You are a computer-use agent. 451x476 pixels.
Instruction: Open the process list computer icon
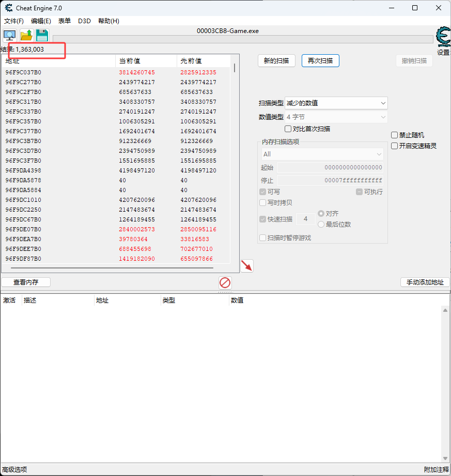(x=10, y=35)
